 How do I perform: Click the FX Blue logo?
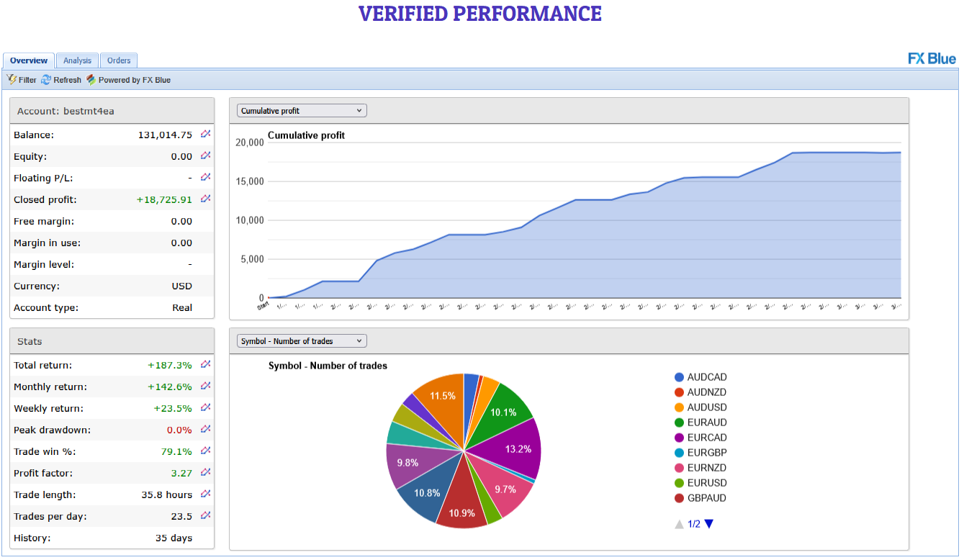click(x=932, y=59)
